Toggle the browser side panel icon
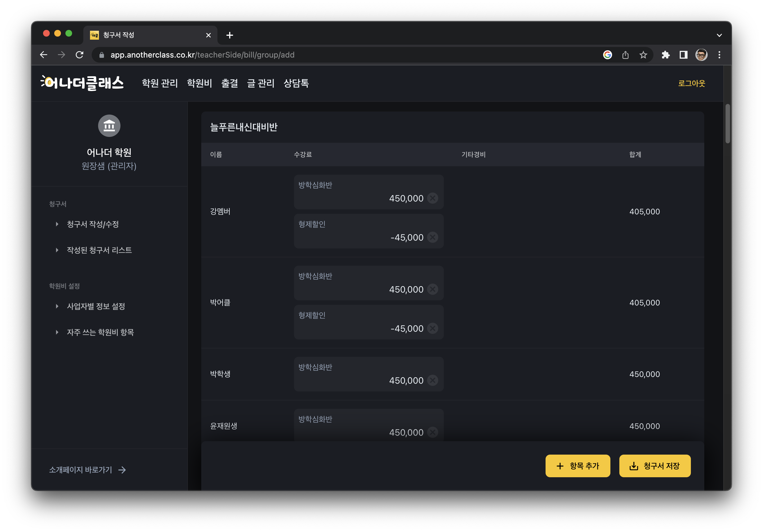763x532 pixels. [683, 55]
